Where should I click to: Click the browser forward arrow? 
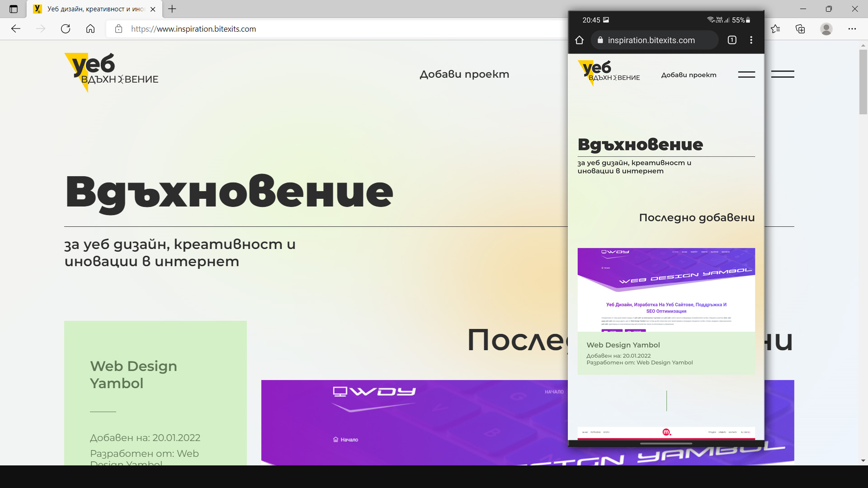point(41,29)
